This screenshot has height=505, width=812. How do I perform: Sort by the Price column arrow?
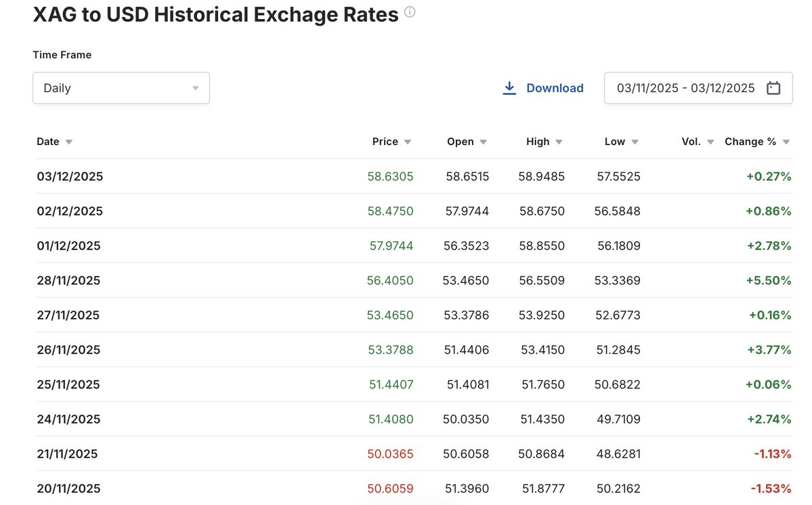pyautogui.click(x=408, y=142)
